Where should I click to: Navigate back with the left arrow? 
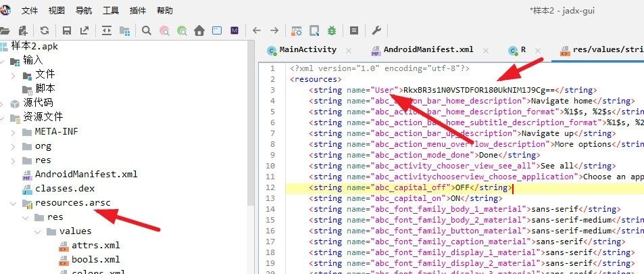click(257, 30)
